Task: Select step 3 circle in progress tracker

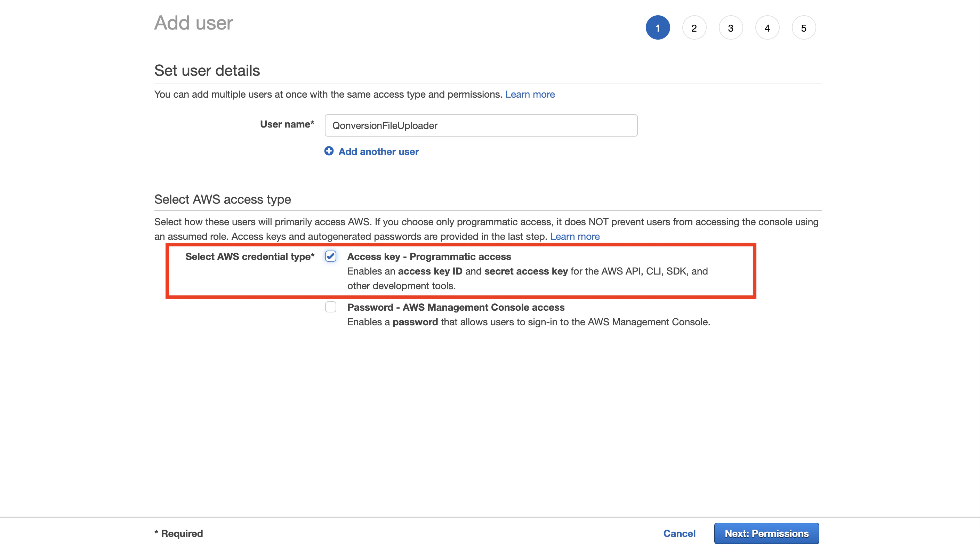Action: click(x=730, y=28)
